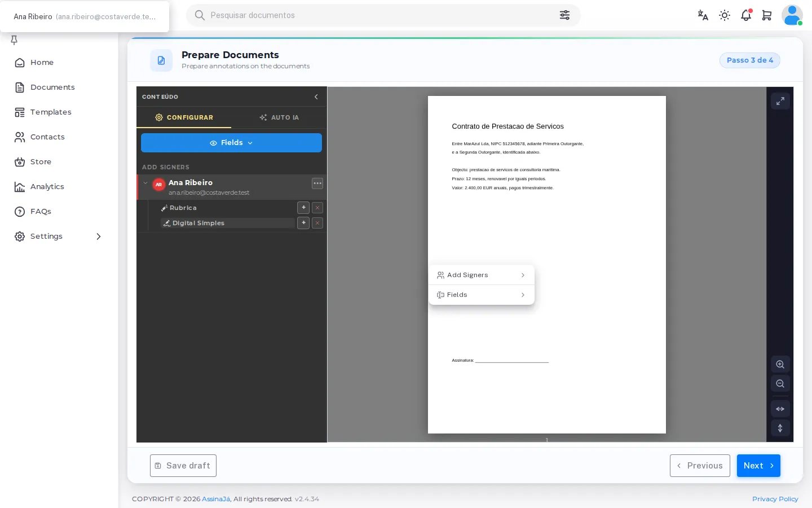Expand the Settings submenu chevron
812x508 pixels.
point(99,237)
